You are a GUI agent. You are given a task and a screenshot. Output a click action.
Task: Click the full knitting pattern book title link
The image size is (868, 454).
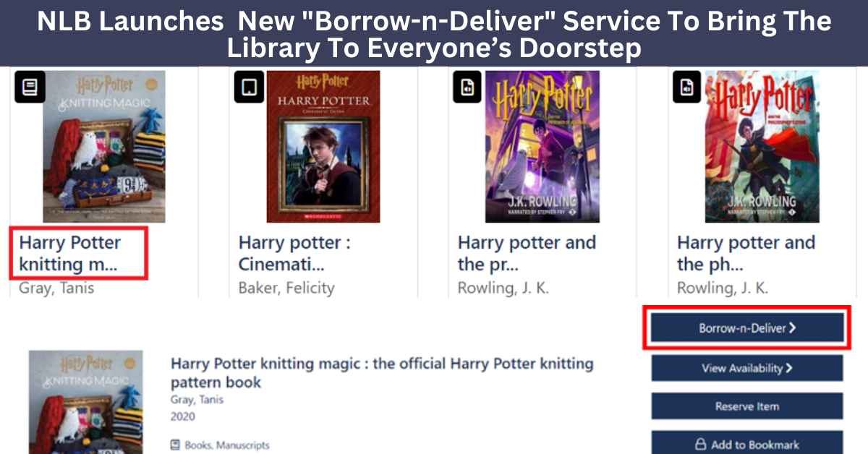(382, 372)
